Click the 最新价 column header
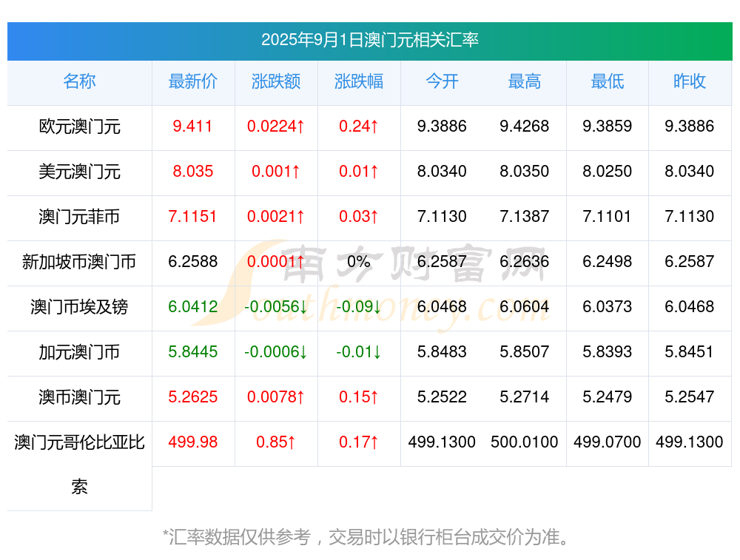The width and height of the screenshot is (740, 560). [193, 81]
